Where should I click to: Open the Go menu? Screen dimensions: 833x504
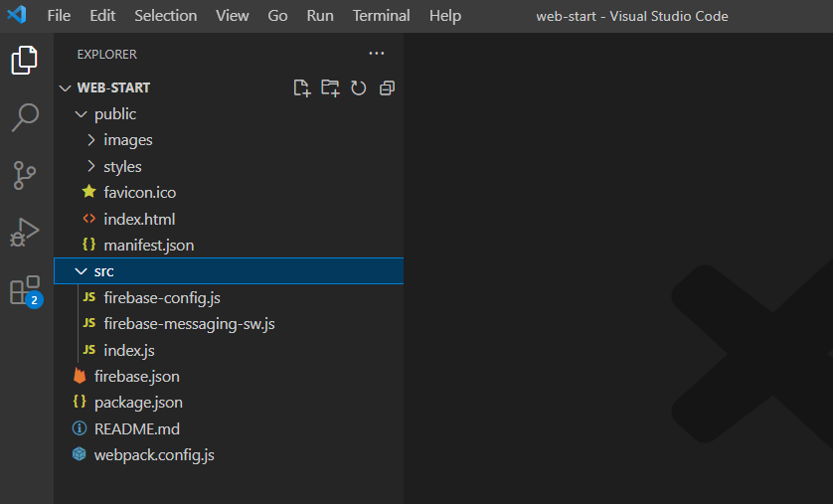(x=277, y=15)
